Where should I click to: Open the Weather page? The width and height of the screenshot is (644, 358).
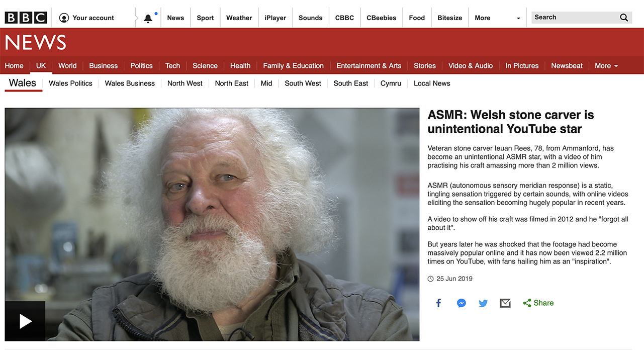click(239, 18)
